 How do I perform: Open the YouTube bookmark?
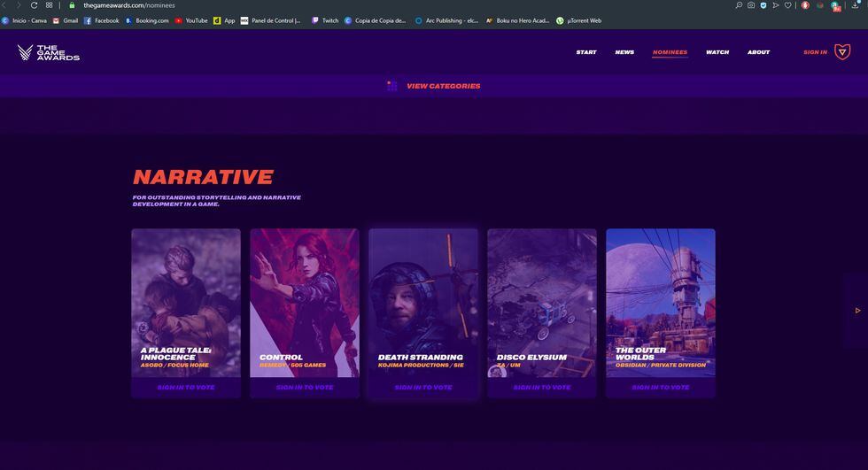pyautogui.click(x=190, y=20)
